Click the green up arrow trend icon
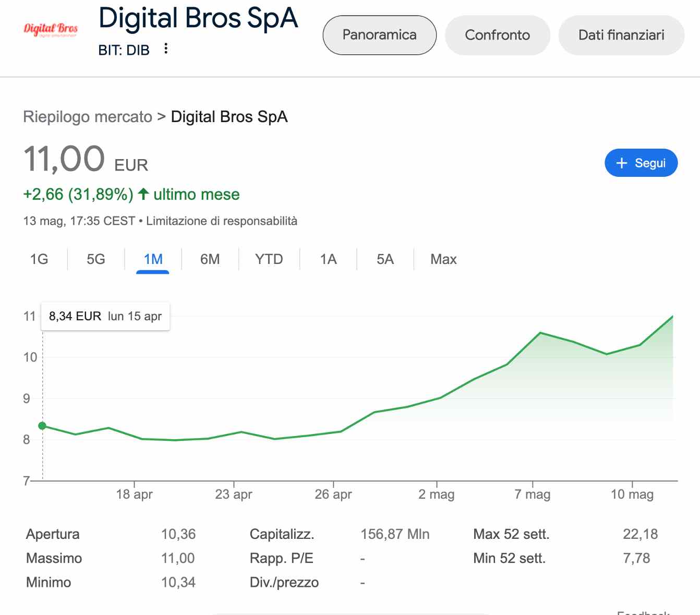The height and width of the screenshot is (615, 700). click(143, 194)
